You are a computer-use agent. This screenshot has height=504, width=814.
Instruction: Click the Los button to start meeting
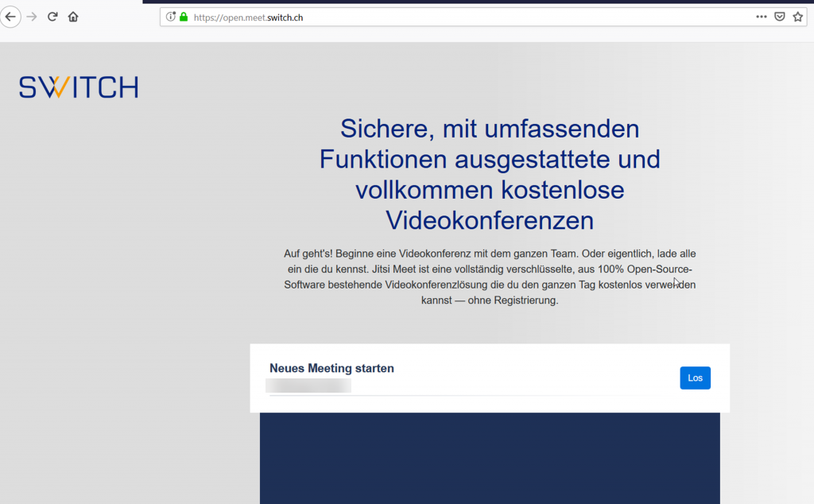click(695, 378)
